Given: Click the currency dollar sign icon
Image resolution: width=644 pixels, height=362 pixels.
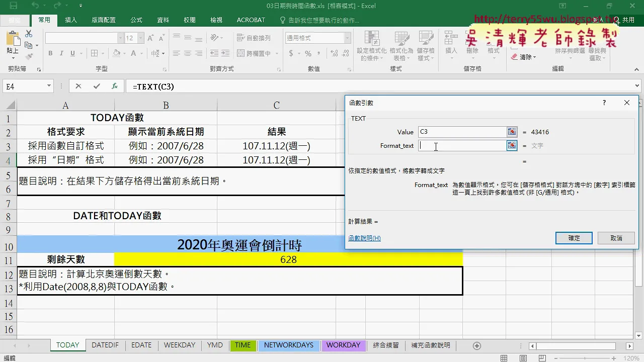Looking at the screenshot, I should [291, 53].
